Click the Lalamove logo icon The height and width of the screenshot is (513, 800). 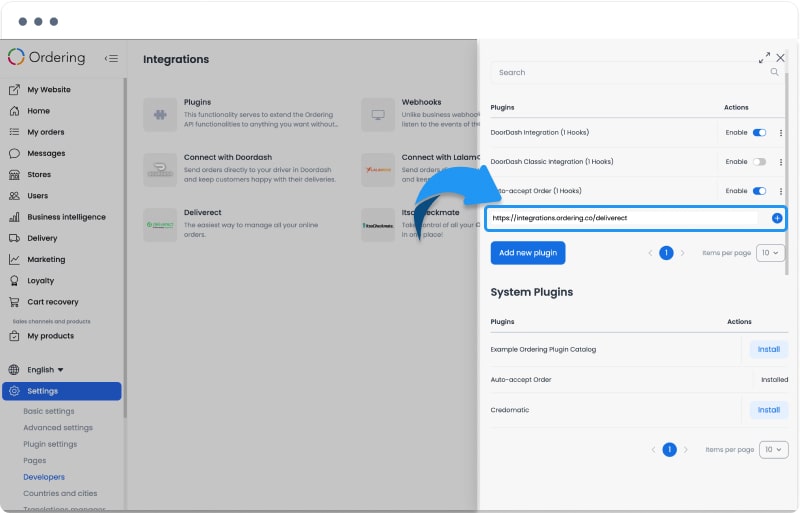(x=378, y=170)
